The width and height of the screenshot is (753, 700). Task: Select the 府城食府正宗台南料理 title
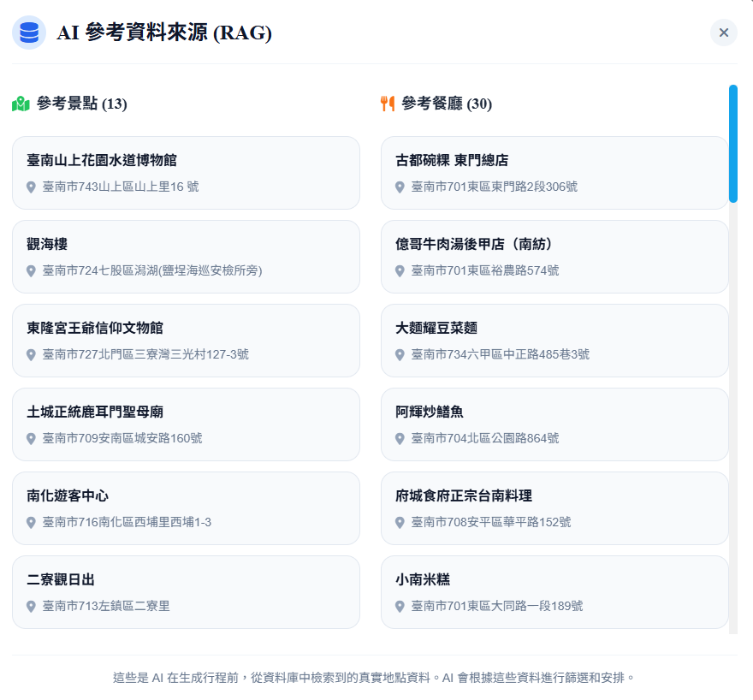464,495
